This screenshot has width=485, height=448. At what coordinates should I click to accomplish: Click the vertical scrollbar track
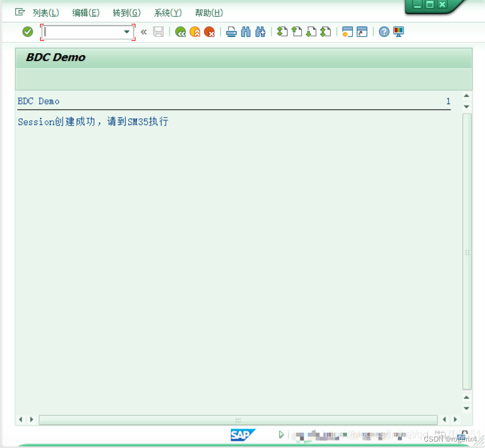467,251
